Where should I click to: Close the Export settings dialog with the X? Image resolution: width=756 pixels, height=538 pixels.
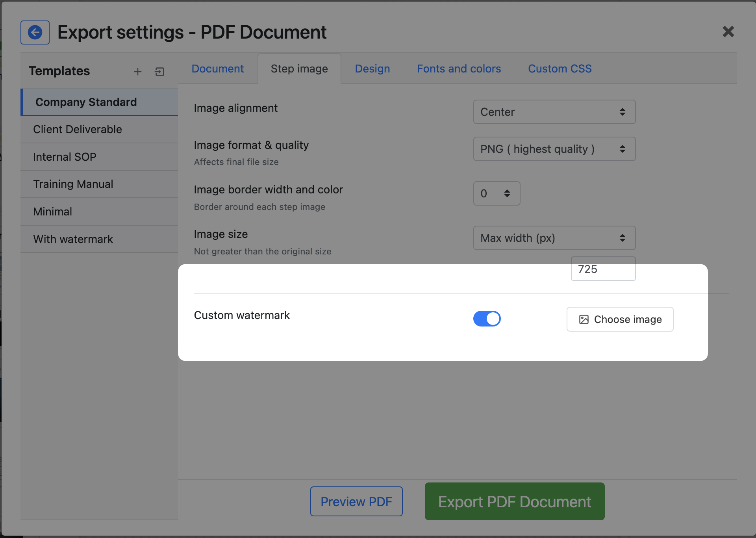pos(728,32)
